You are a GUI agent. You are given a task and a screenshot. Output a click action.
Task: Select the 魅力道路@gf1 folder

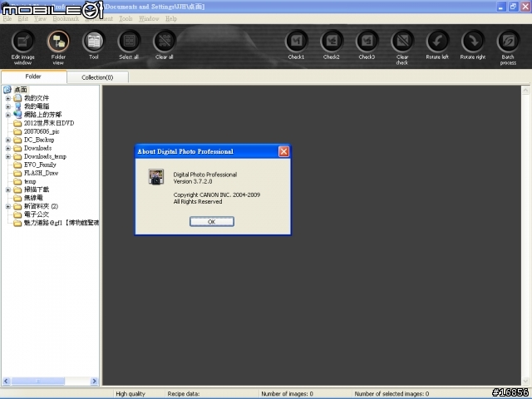(61, 223)
